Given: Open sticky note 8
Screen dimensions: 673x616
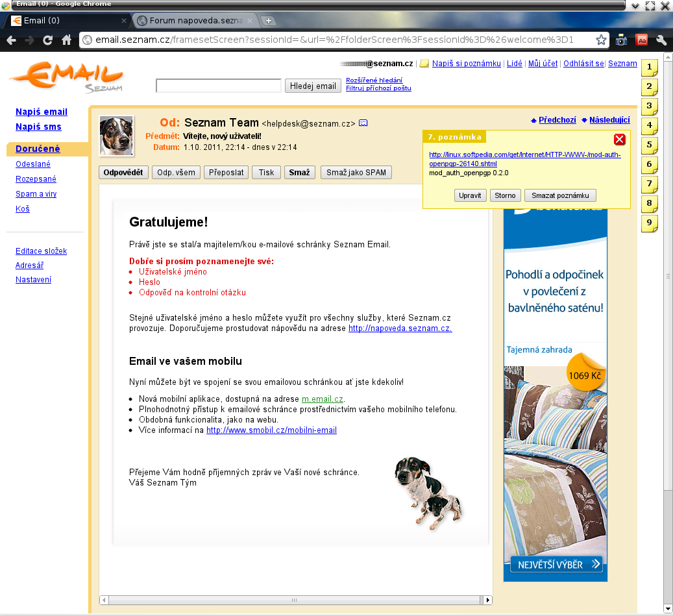Looking at the screenshot, I should point(649,203).
